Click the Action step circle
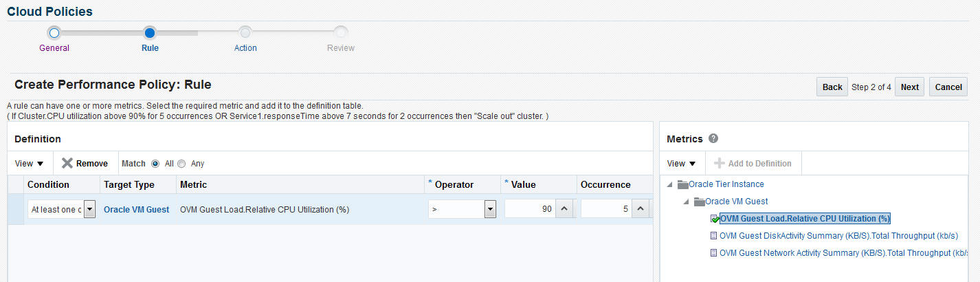 (245, 32)
